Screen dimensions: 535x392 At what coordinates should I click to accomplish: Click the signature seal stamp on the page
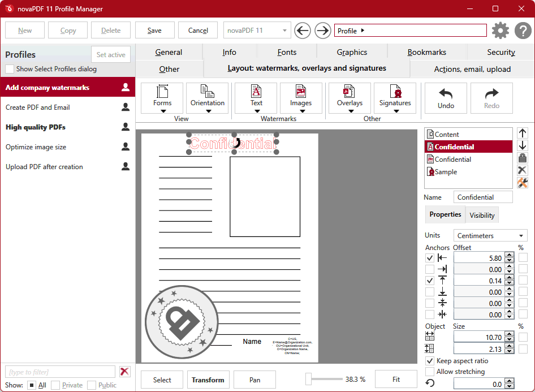(182, 322)
